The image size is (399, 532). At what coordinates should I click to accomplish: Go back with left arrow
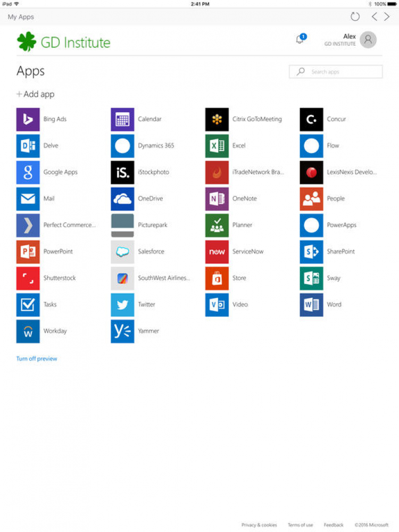pyautogui.click(x=374, y=16)
